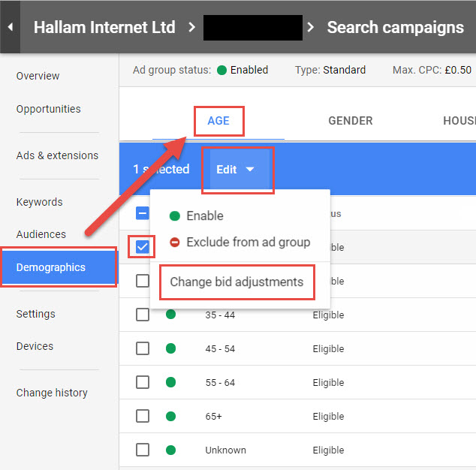Click Eligible status for 45 - 54

point(328,349)
